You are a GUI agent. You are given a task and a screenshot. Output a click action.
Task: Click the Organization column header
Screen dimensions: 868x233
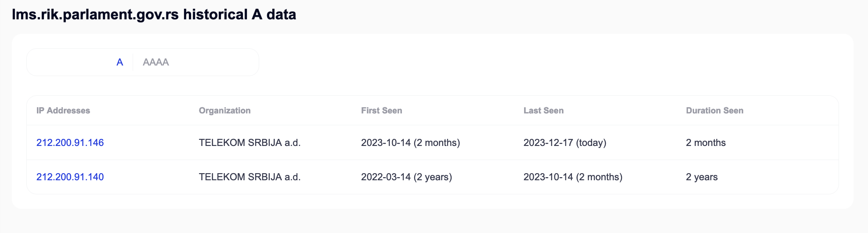[224, 111]
